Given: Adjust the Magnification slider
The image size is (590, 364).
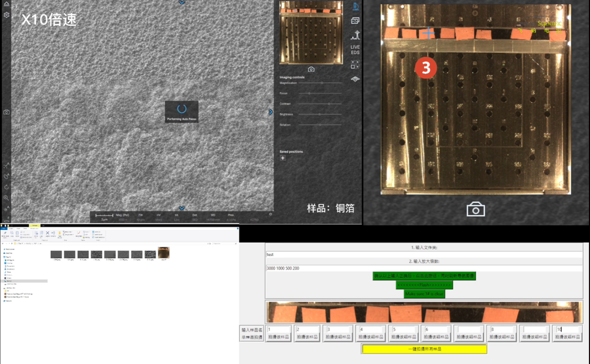Looking at the screenshot, I should (x=322, y=83).
